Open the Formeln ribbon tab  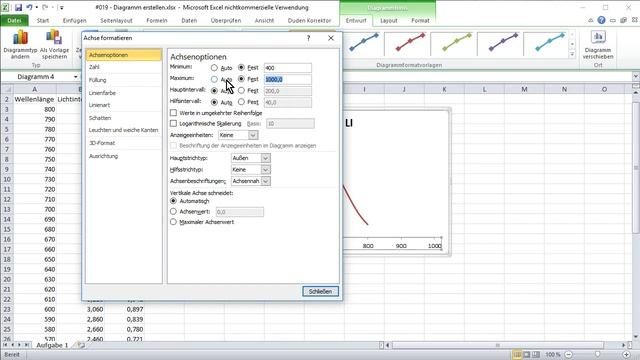[157, 20]
